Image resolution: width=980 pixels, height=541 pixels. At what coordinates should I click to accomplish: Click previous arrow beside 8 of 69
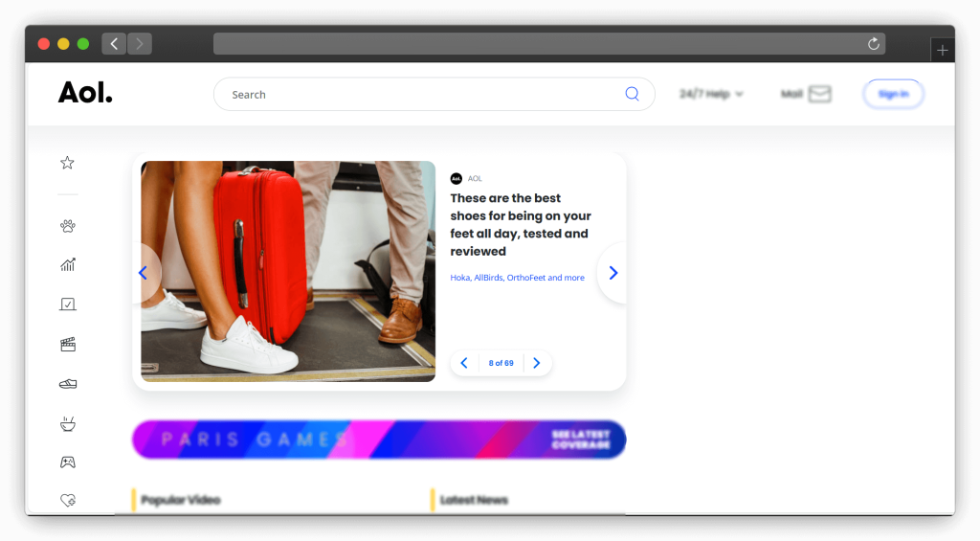464,363
